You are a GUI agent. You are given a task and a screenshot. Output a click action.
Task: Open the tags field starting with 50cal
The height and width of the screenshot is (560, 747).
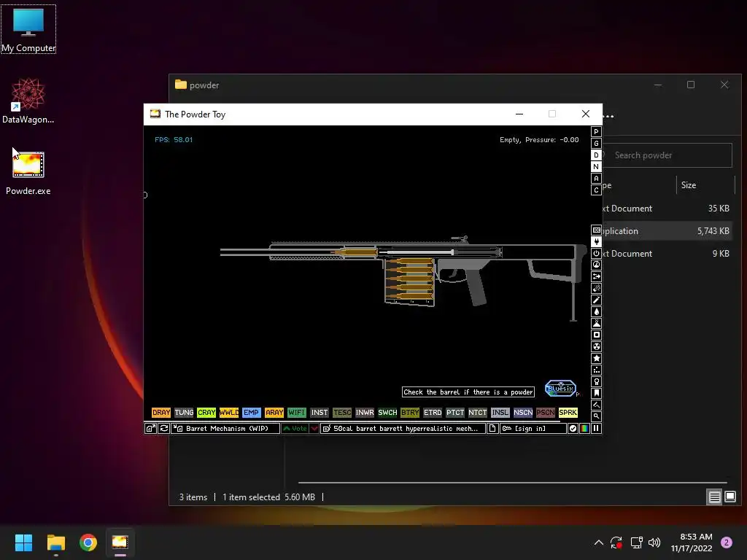point(403,429)
